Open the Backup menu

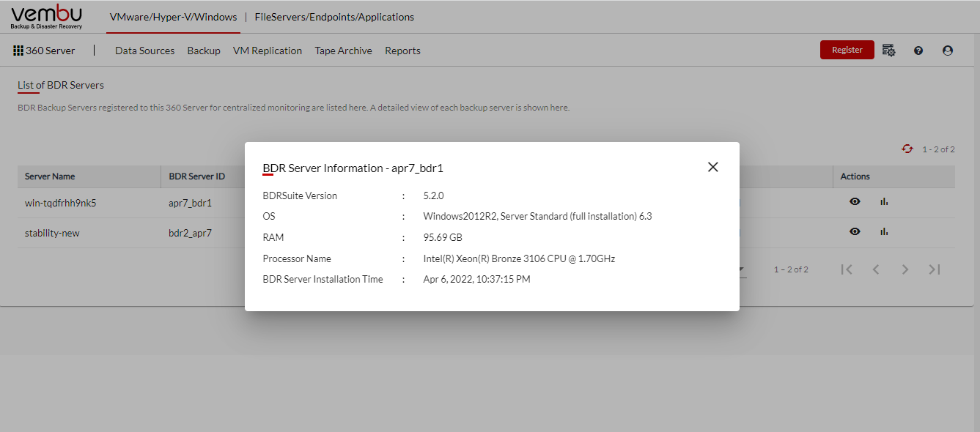coord(204,51)
